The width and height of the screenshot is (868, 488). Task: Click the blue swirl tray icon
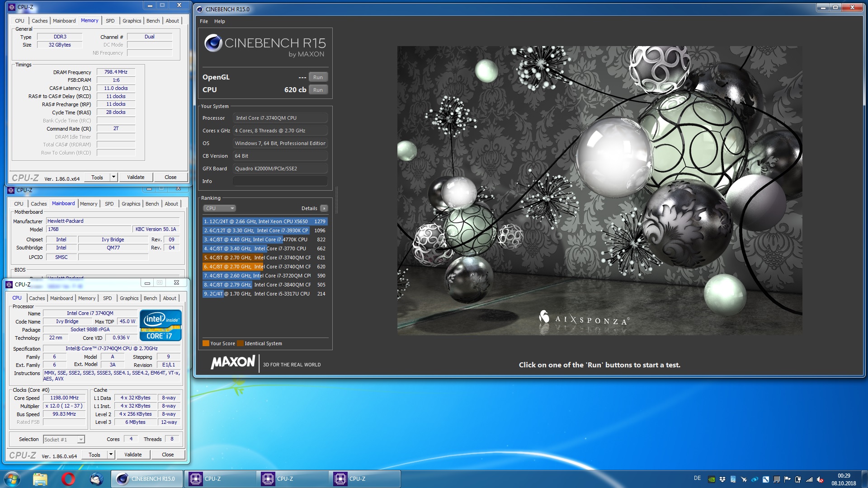point(755,479)
